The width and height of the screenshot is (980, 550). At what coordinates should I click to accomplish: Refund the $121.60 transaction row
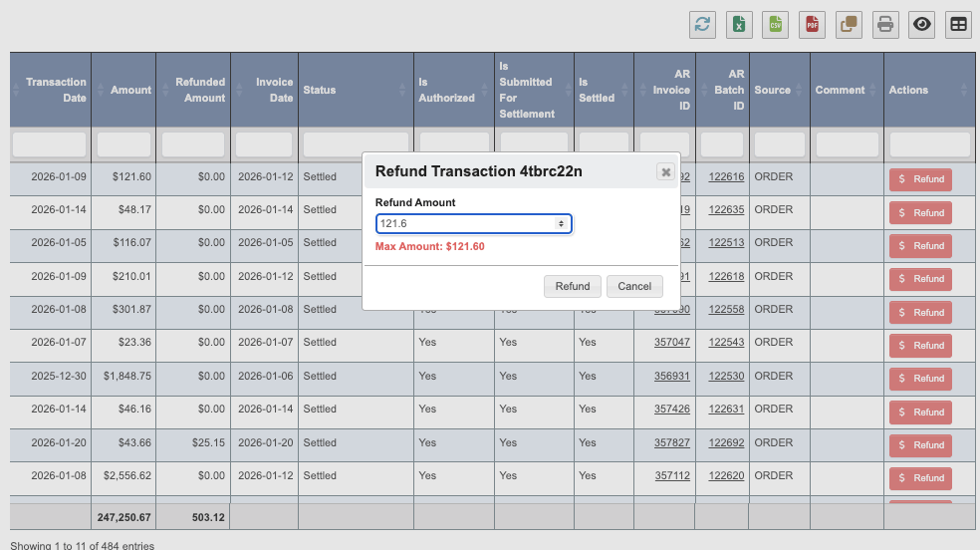coord(920,179)
